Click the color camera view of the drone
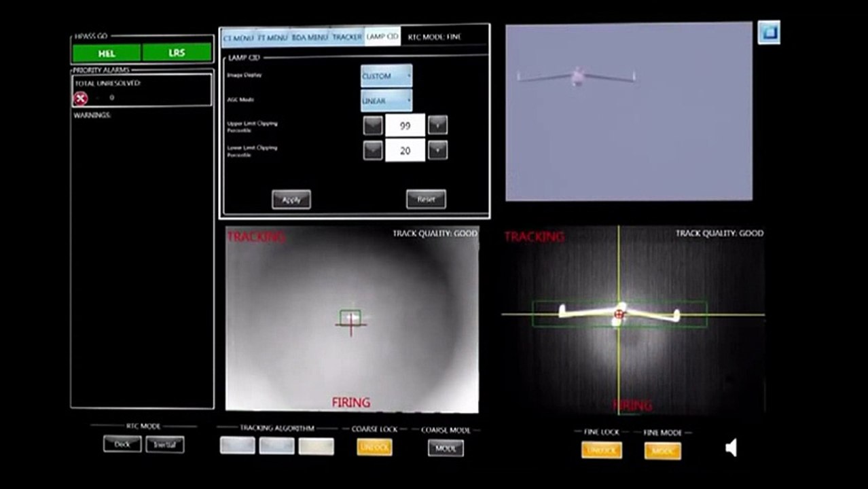868x489 pixels. (x=629, y=113)
